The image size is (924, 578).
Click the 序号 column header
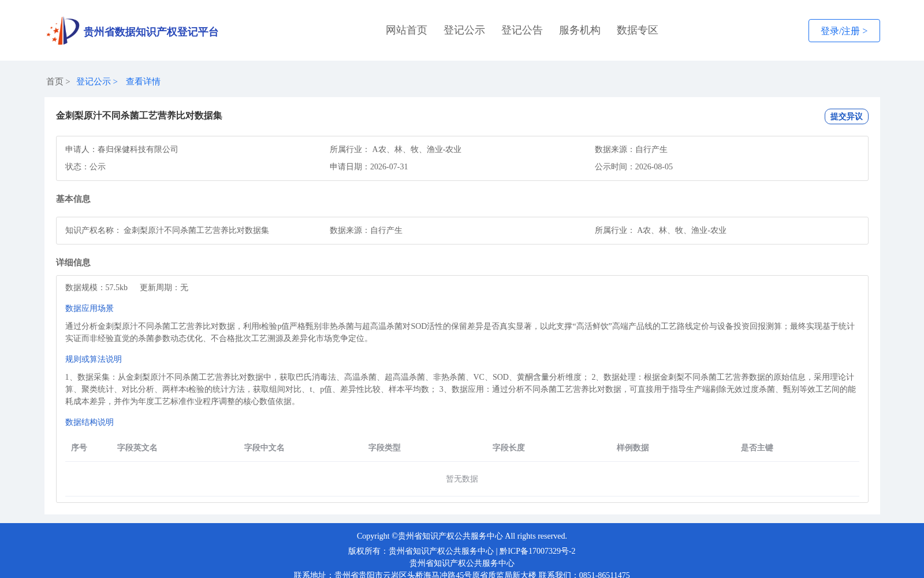79,447
